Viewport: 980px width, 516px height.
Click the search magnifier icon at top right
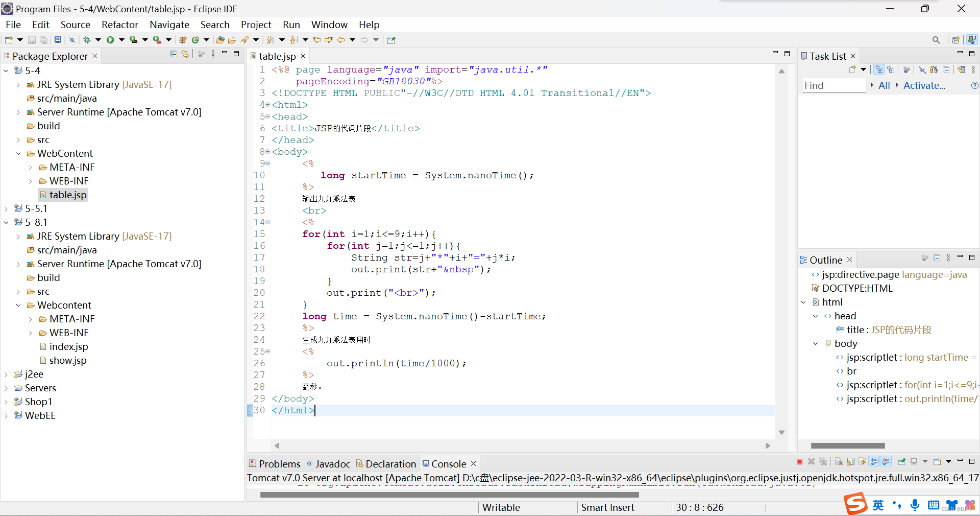(936, 40)
